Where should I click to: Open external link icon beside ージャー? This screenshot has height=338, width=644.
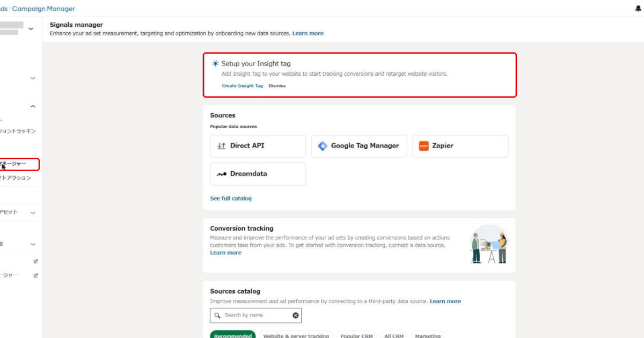35,276
